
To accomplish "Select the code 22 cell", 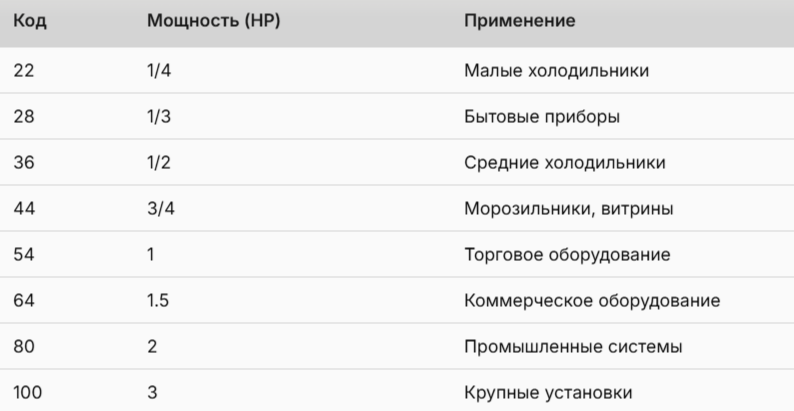I will (x=25, y=70).
